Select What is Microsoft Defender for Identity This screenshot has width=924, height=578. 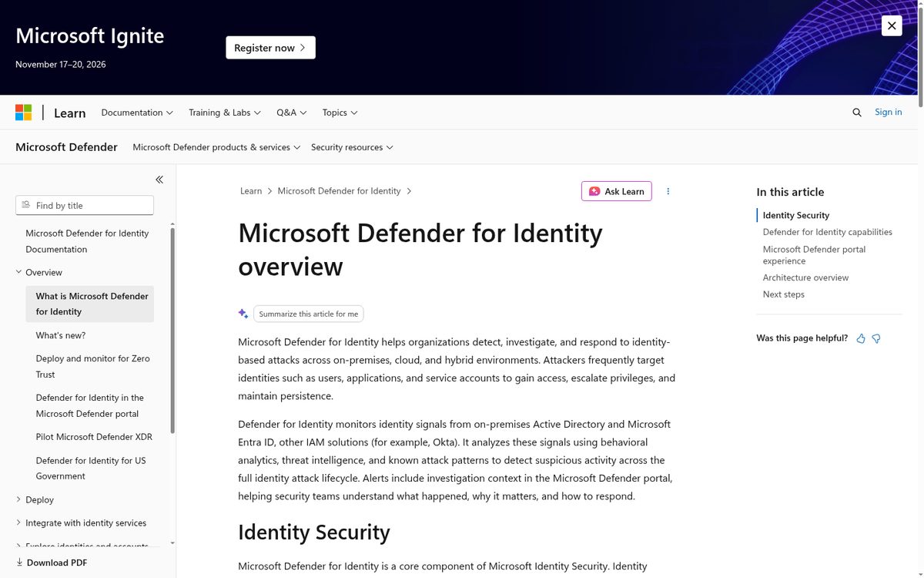[89, 304]
